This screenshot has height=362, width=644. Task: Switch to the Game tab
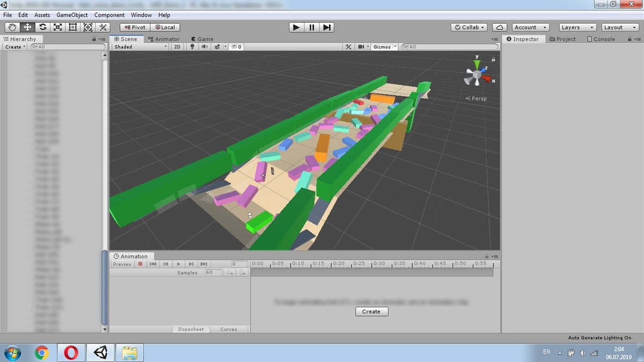(x=201, y=39)
